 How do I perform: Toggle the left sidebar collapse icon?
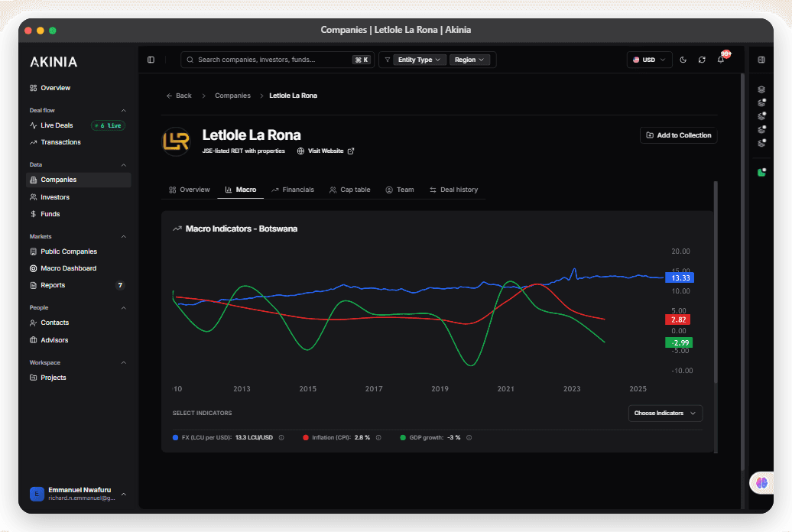point(151,60)
